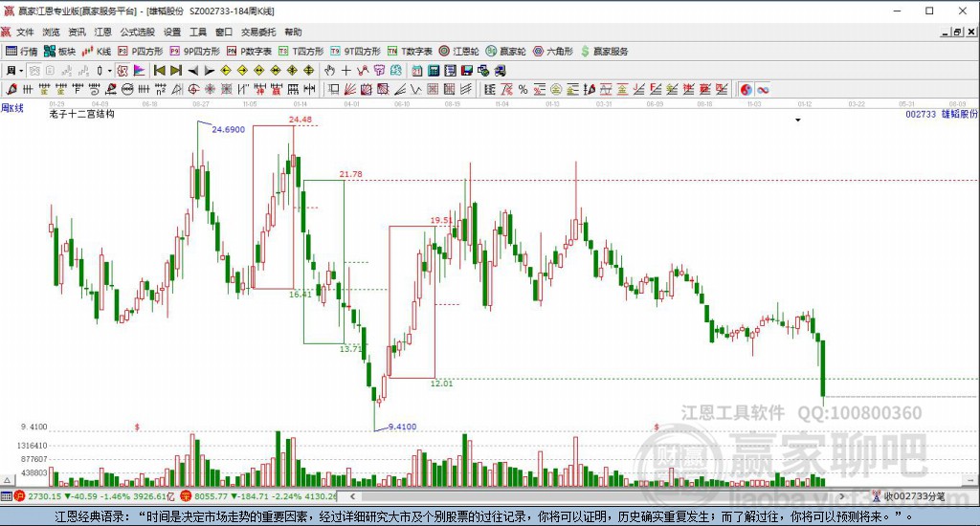Click Shenzhen index 8055.77 status entry

[x=259, y=496]
